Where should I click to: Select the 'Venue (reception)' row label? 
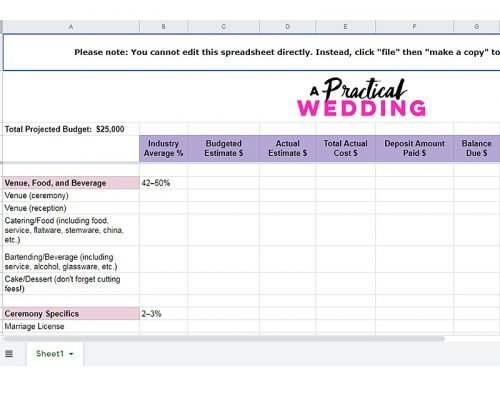tap(71, 208)
